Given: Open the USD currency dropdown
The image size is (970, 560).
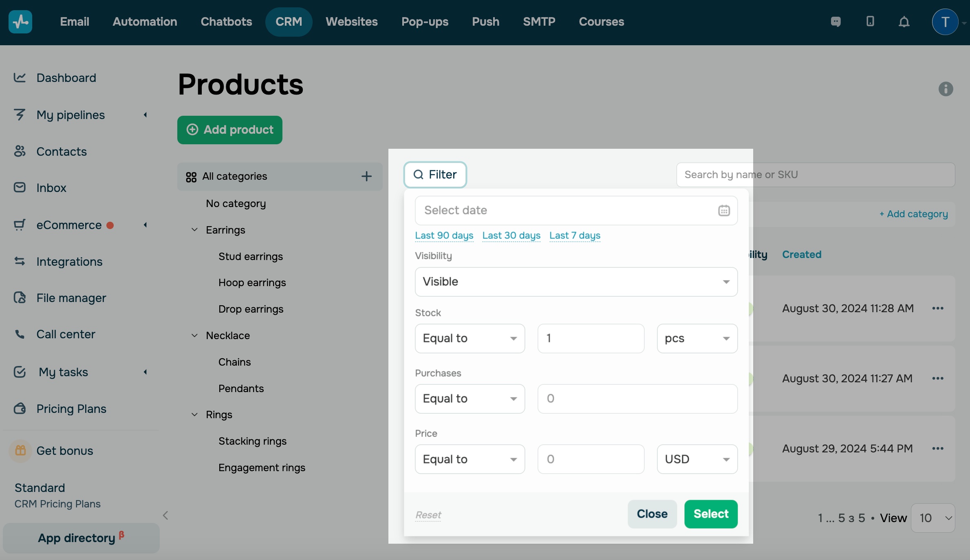Looking at the screenshot, I should [x=697, y=459].
